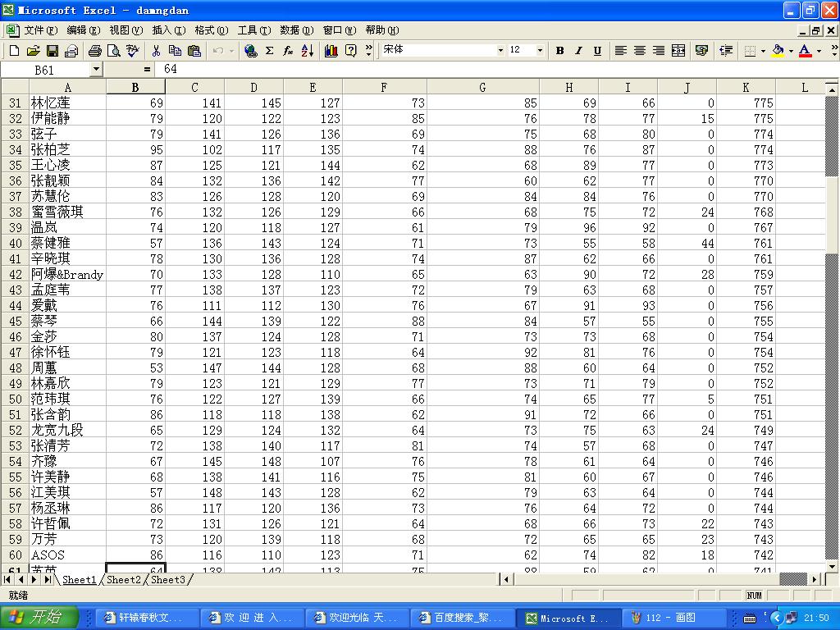Image resolution: width=840 pixels, height=630 pixels.
Task: Click the Merge and Center icon
Action: pyautogui.click(x=678, y=51)
